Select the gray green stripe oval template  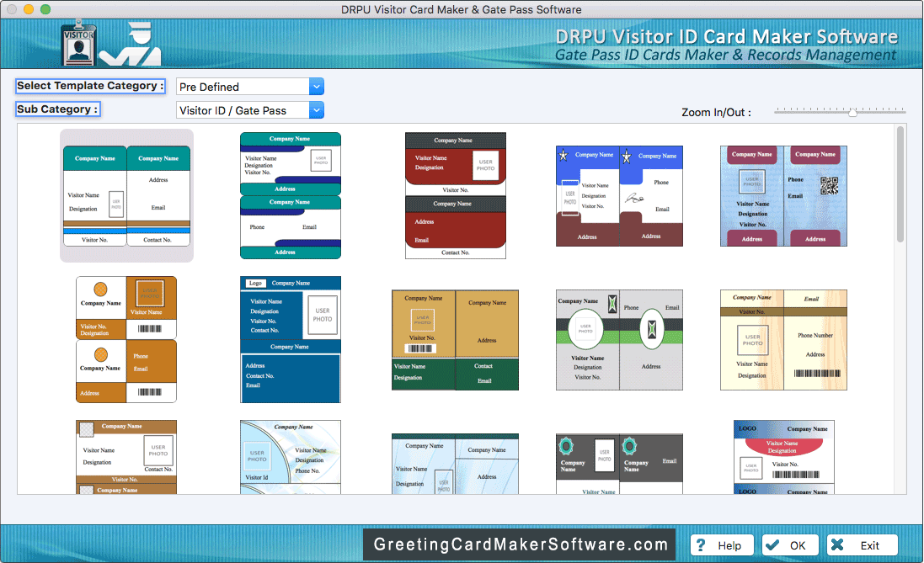tap(619, 340)
